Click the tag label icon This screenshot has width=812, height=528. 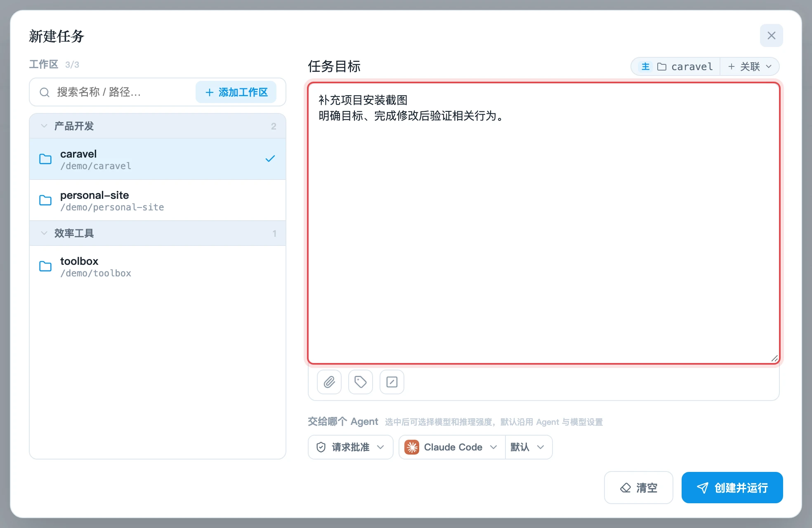coord(361,382)
